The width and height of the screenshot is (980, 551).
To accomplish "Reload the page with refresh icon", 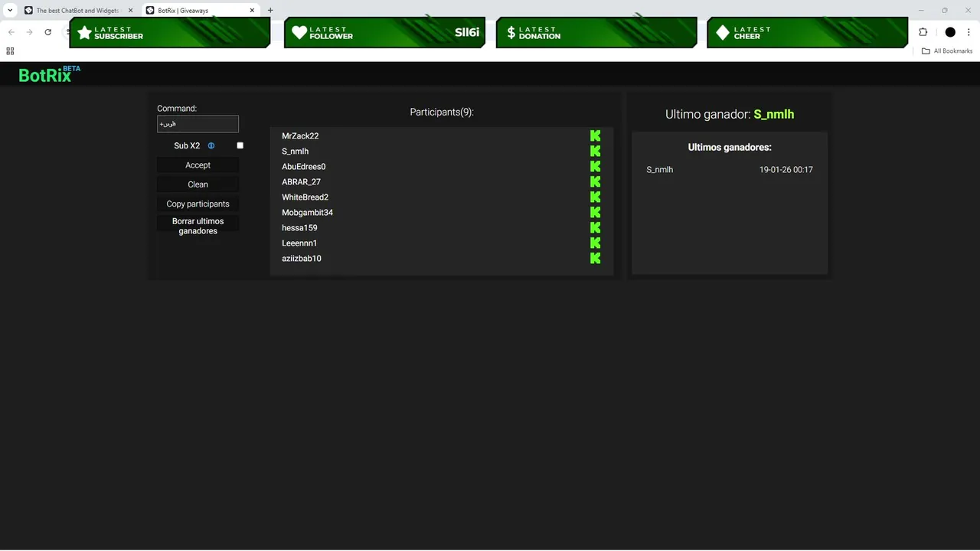I will point(47,32).
